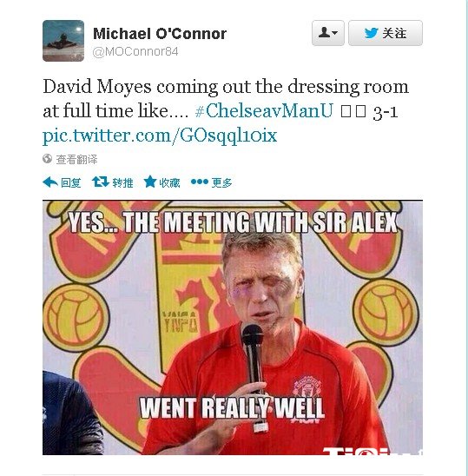The image size is (468, 476).
Task: Click the 回复 reply label
Action: pyautogui.click(x=70, y=182)
